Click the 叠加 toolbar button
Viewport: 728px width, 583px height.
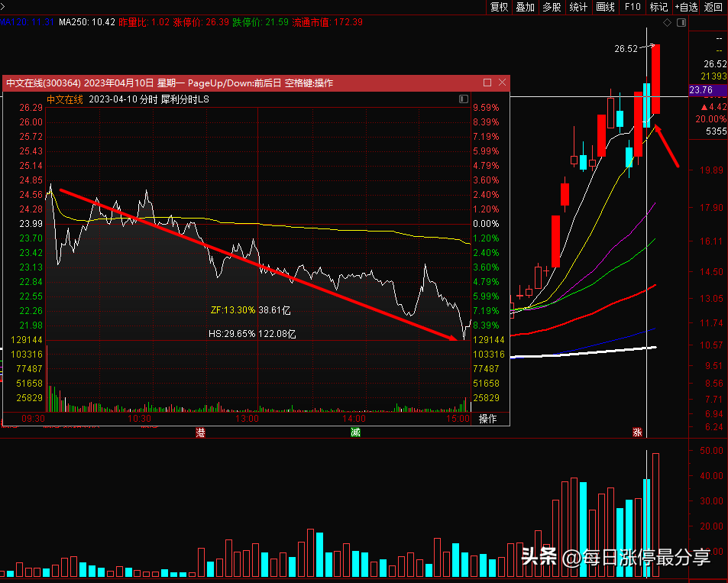(526, 7)
